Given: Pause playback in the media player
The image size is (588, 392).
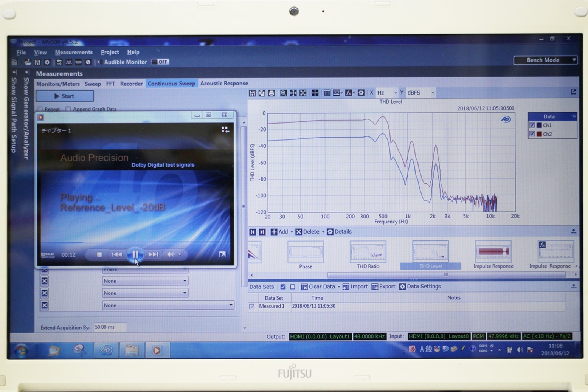Looking at the screenshot, I should click(x=135, y=254).
